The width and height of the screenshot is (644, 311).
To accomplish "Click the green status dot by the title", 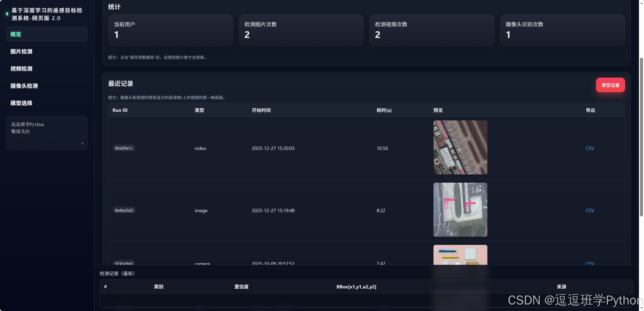I will (7, 14).
